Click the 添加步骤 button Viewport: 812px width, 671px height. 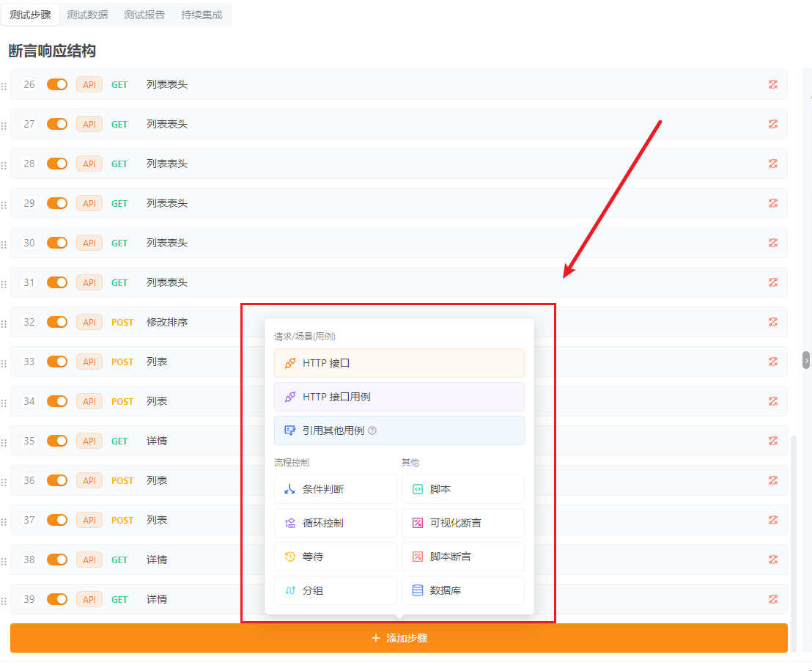pos(398,637)
